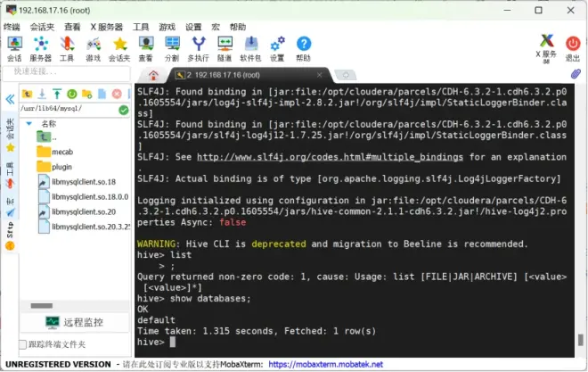Viewport: 588px width, 372px height.
Task: Click the 查看 (View) toolbar icon
Action: point(146,49)
